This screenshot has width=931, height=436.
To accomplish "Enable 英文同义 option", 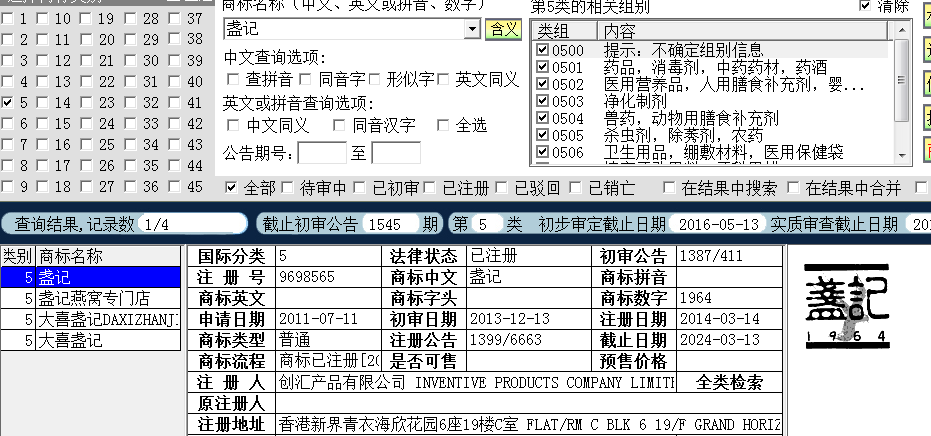I will coord(443,79).
